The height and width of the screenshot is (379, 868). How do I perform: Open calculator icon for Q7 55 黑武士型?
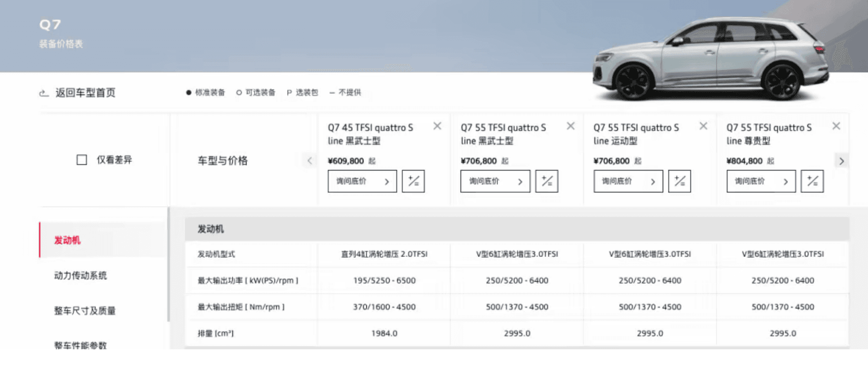547,181
